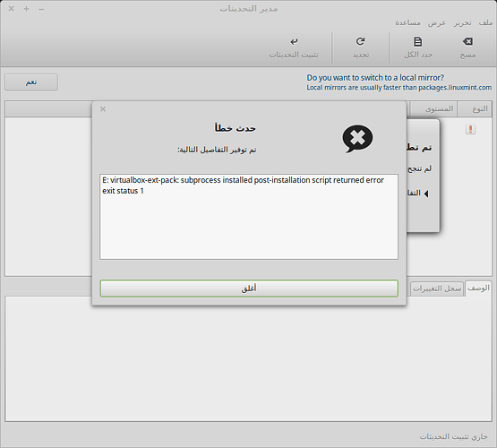The width and height of the screenshot is (497, 448).
Task: Close the error dialog with its X
Action: pos(103,109)
